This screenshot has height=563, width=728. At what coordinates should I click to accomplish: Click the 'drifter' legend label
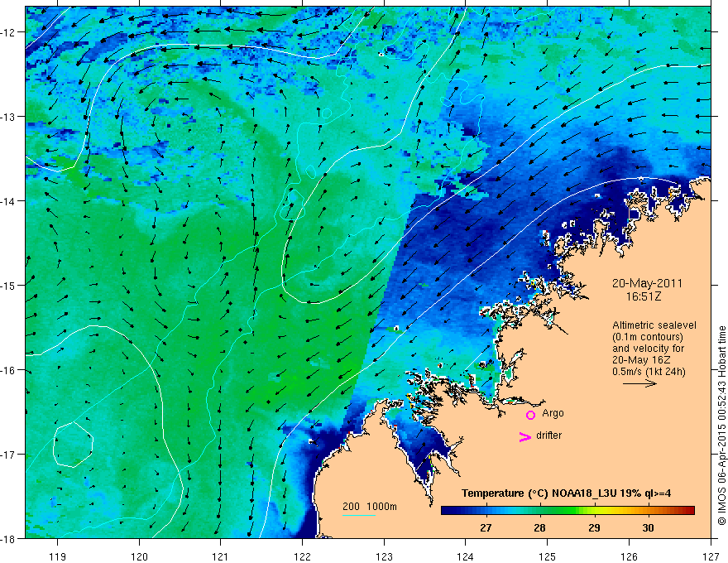point(548,435)
